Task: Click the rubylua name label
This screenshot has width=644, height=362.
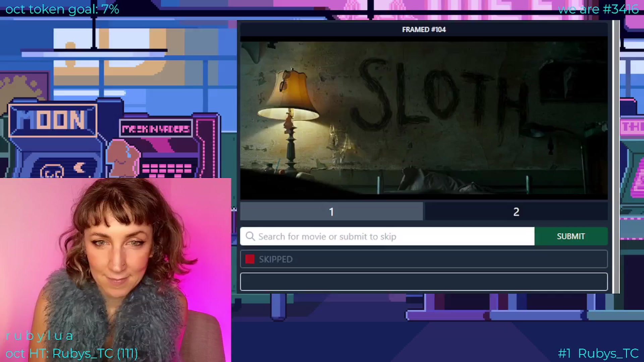Action: 39,336
